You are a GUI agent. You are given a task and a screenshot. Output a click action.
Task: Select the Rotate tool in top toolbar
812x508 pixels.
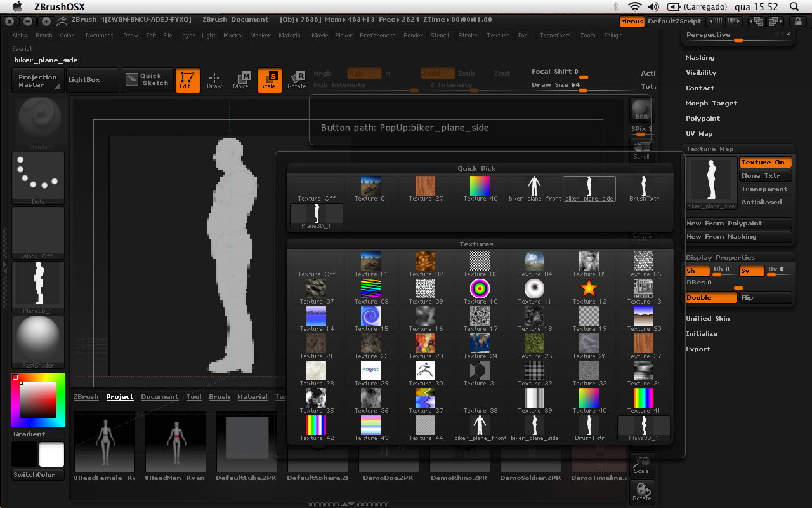click(296, 80)
